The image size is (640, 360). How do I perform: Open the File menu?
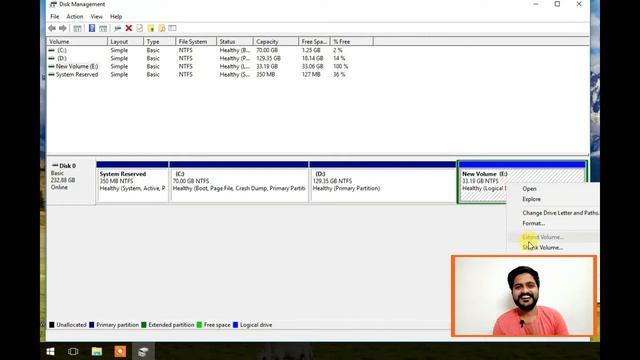tap(55, 16)
